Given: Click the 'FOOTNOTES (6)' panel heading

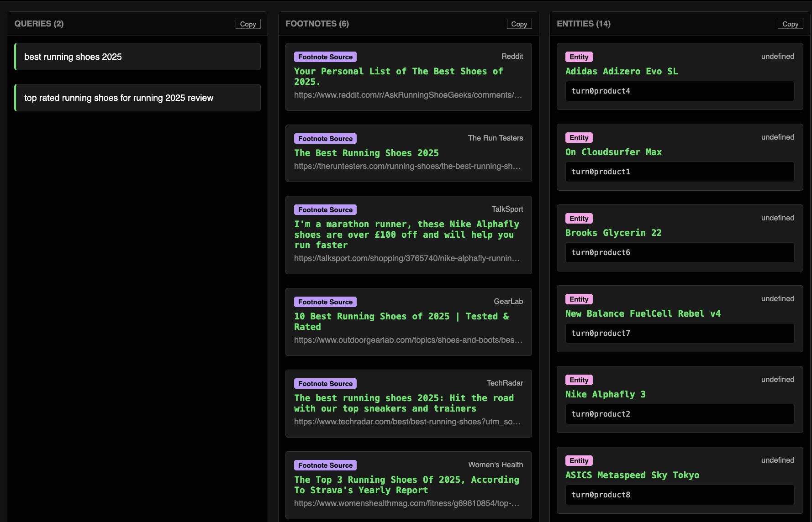Looking at the screenshot, I should coord(317,24).
